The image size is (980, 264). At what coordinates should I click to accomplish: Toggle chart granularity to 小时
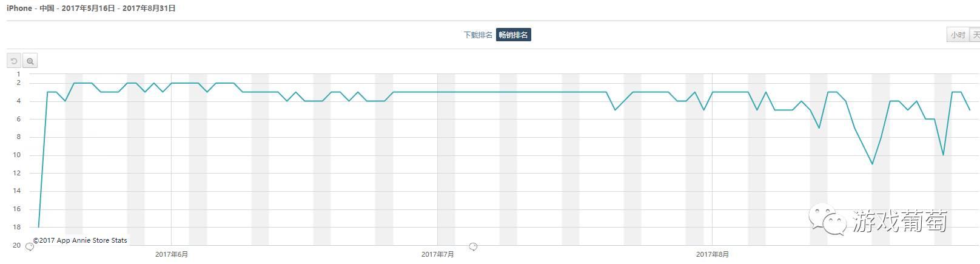click(x=958, y=35)
